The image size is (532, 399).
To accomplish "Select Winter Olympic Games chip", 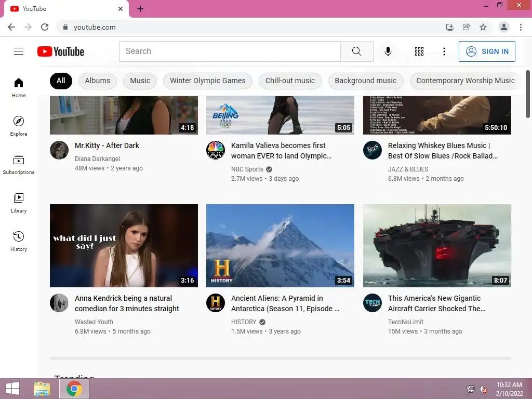I will (208, 81).
